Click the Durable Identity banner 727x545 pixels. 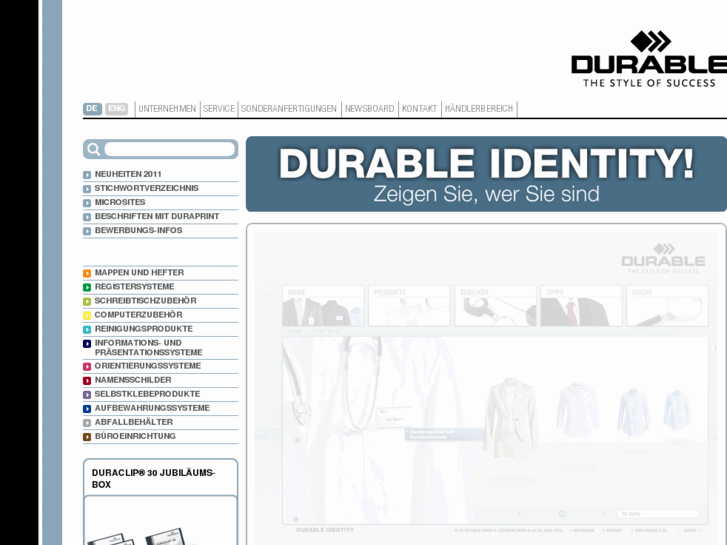(486, 174)
